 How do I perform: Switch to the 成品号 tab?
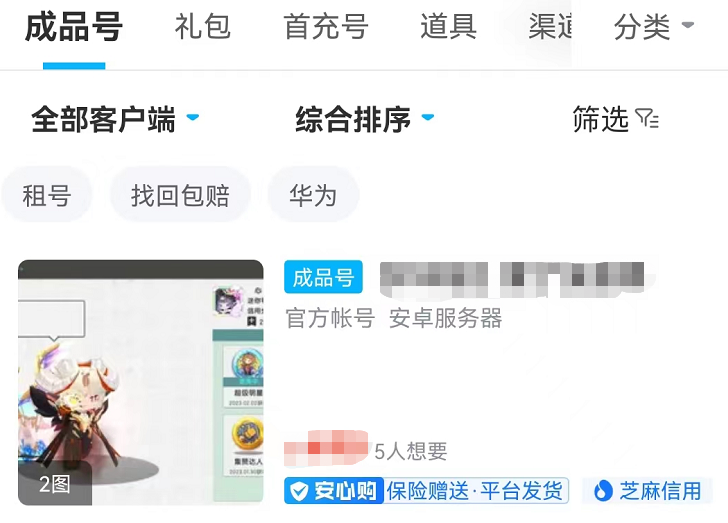[74, 27]
